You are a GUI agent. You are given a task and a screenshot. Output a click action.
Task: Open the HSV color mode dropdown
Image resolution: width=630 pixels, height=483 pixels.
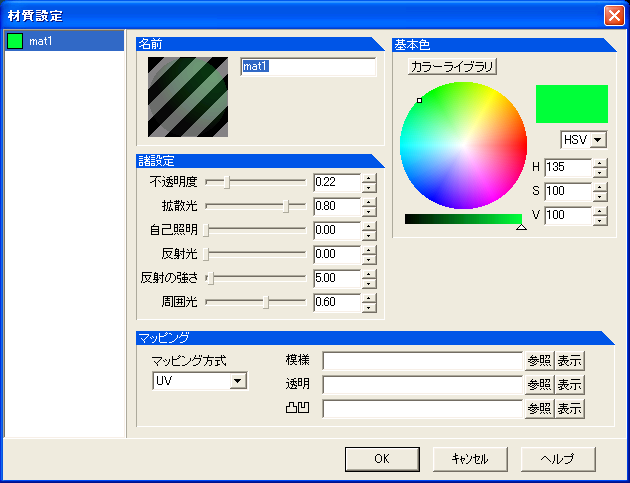583,140
